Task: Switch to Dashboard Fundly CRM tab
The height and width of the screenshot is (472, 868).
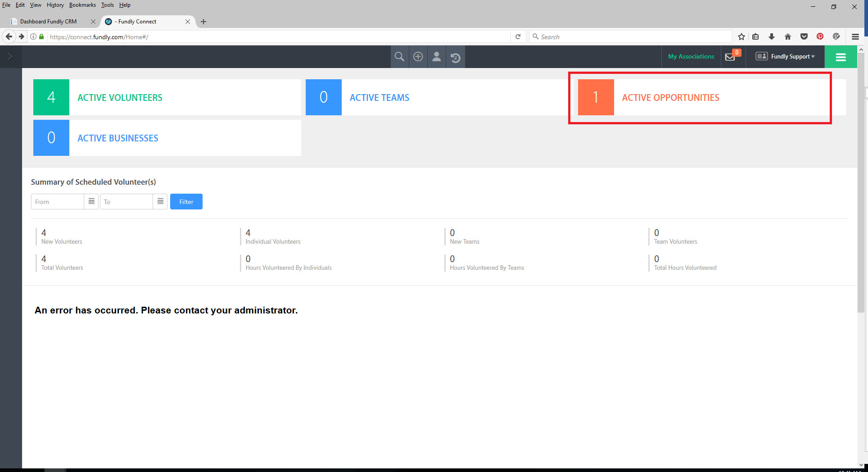Action: tap(49, 22)
